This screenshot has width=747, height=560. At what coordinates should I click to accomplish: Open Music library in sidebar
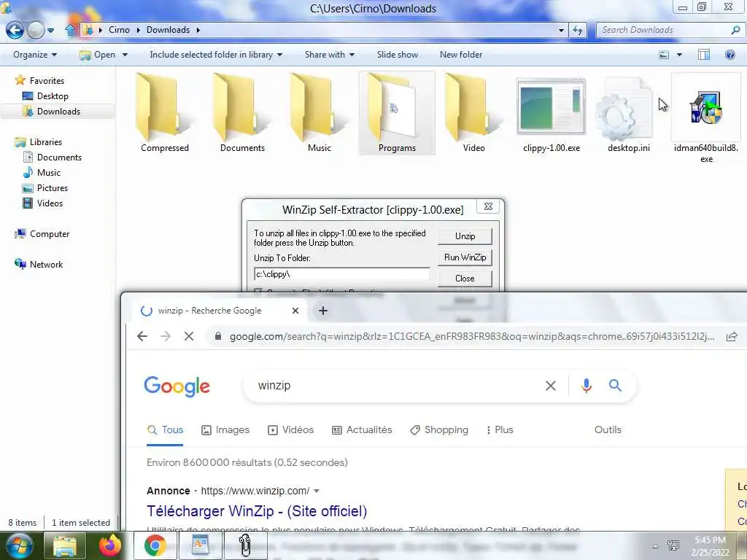point(49,172)
